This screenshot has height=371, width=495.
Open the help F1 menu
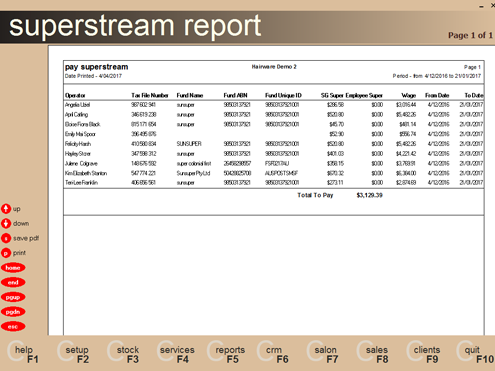click(23, 353)
